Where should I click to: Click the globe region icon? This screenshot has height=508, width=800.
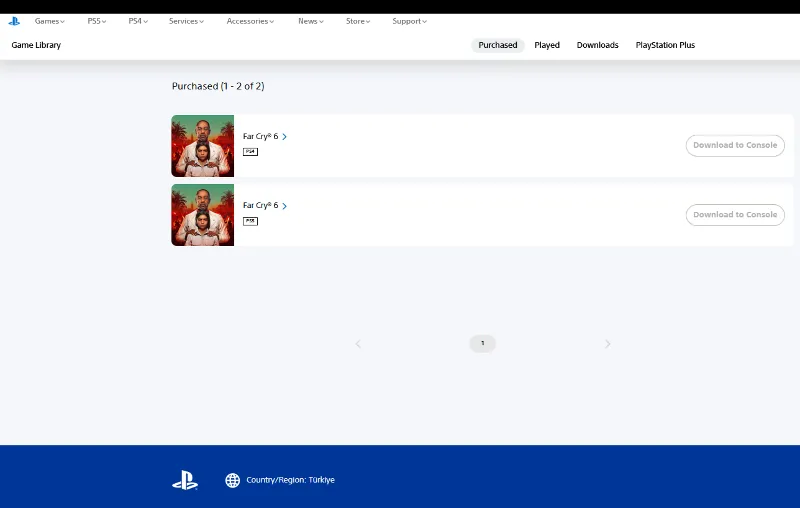(233, 480)
